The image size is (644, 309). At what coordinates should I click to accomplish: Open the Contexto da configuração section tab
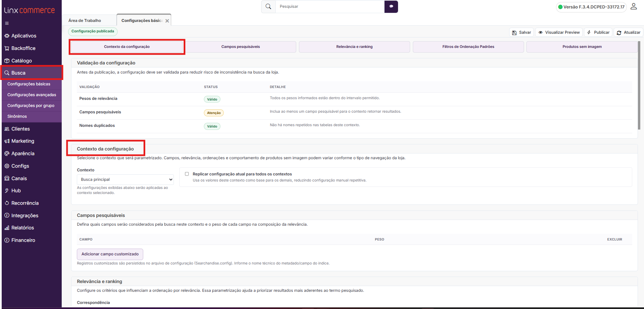[x=127, y=47]
